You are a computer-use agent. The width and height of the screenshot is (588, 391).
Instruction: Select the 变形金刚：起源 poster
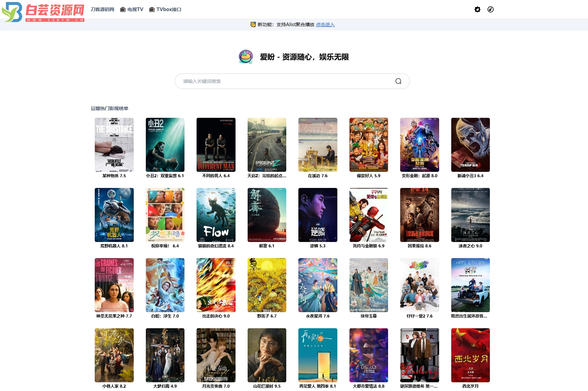point(420,145)
